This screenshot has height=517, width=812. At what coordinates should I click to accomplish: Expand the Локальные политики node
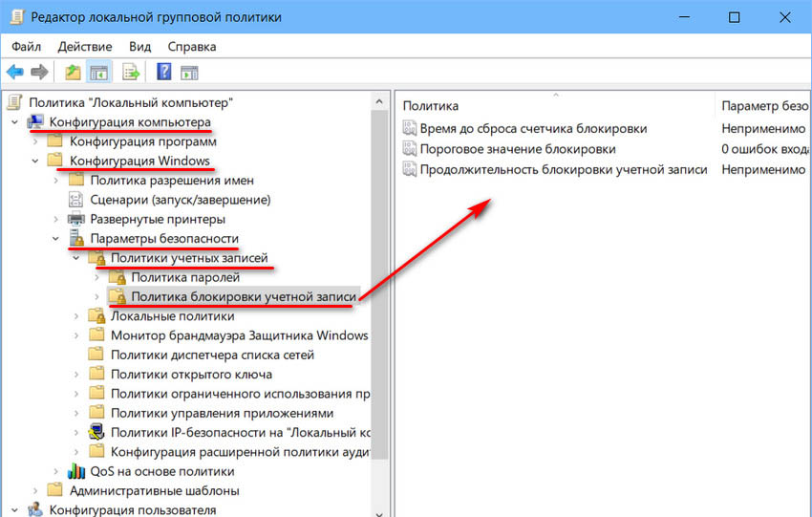76,316
